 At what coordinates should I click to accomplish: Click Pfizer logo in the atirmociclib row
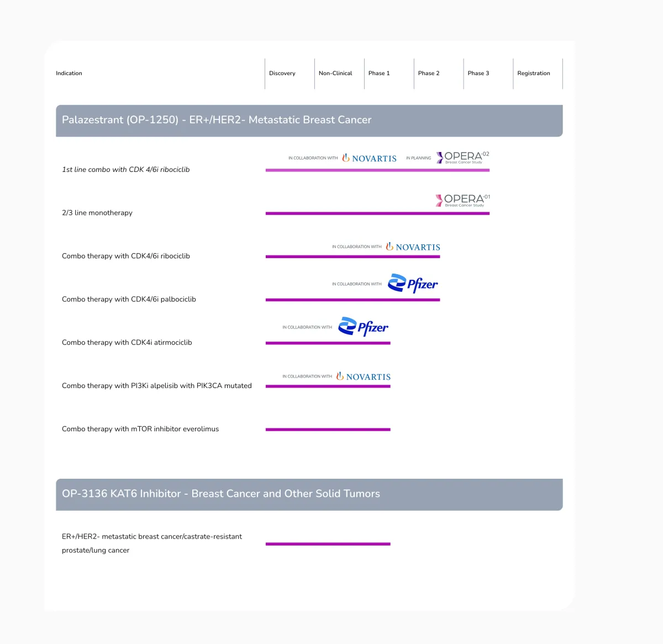tap(363, 327)
